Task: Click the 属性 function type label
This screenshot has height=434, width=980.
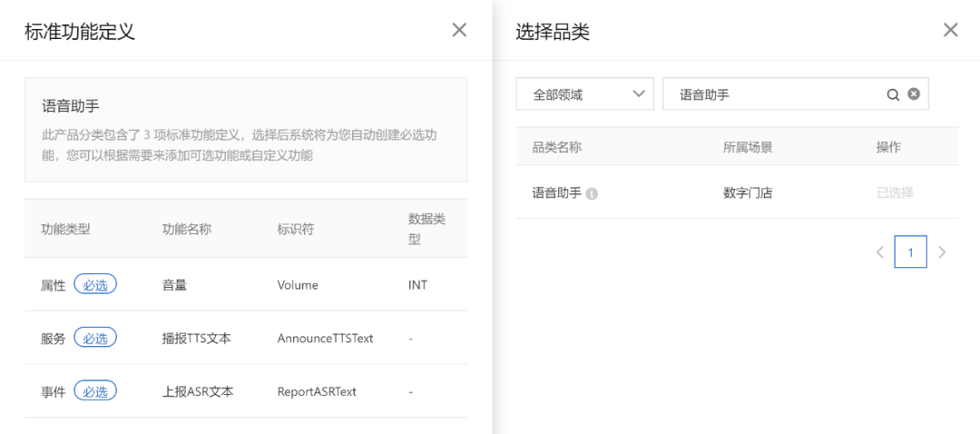Action: 54,285
